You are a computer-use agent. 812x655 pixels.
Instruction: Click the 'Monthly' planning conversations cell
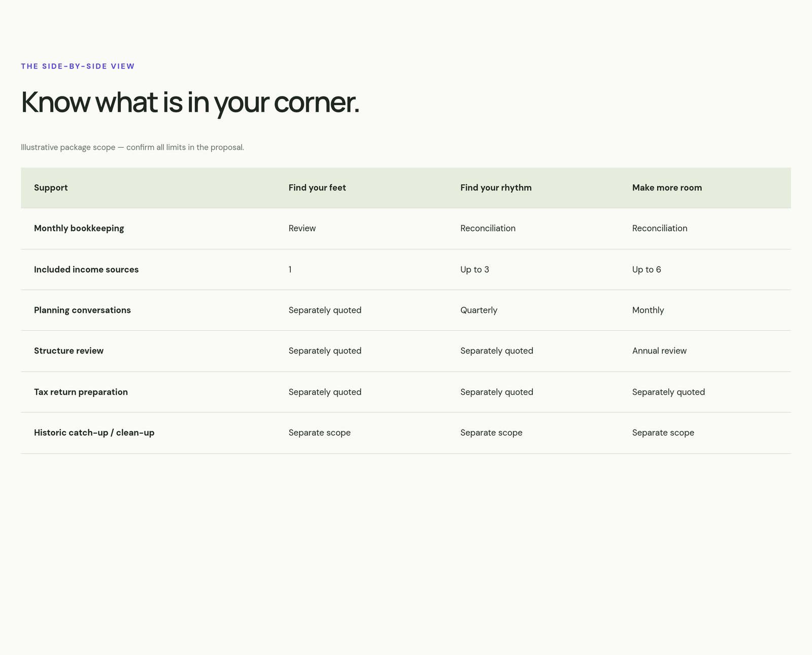point(648,310)
